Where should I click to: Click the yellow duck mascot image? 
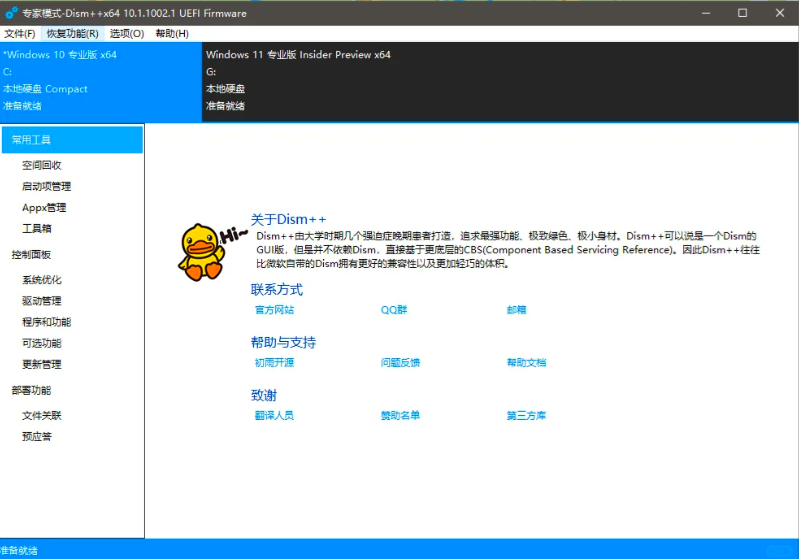pos(202,252)
